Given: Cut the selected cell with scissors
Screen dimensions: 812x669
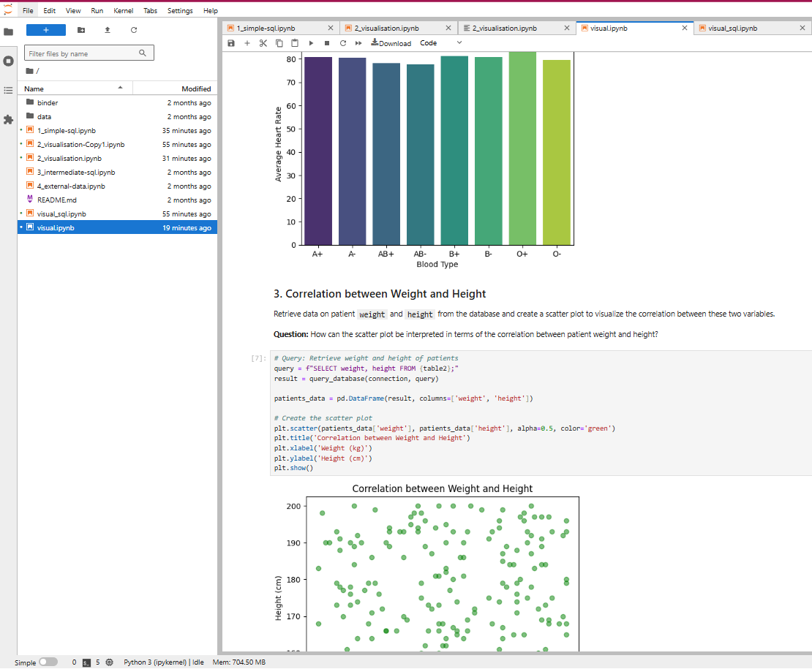Looking at the screenshot, I should (x=263, y=43).
